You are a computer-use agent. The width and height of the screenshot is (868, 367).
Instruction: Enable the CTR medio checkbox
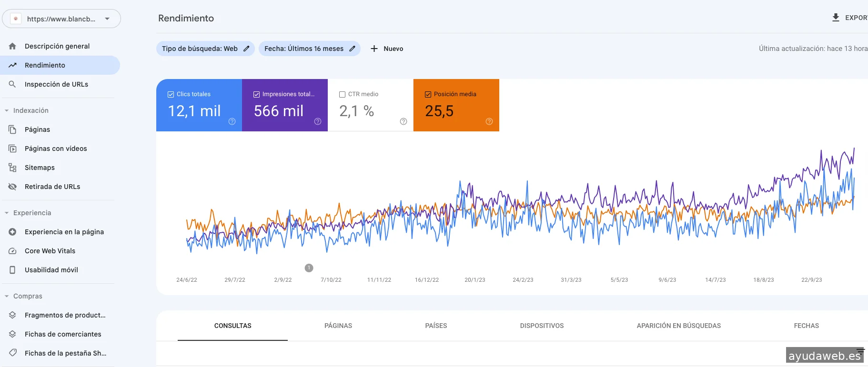(x=342, y=94)
